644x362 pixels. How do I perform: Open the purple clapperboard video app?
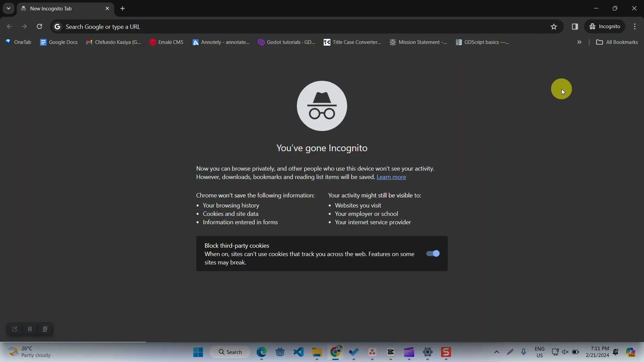[409, 352]
